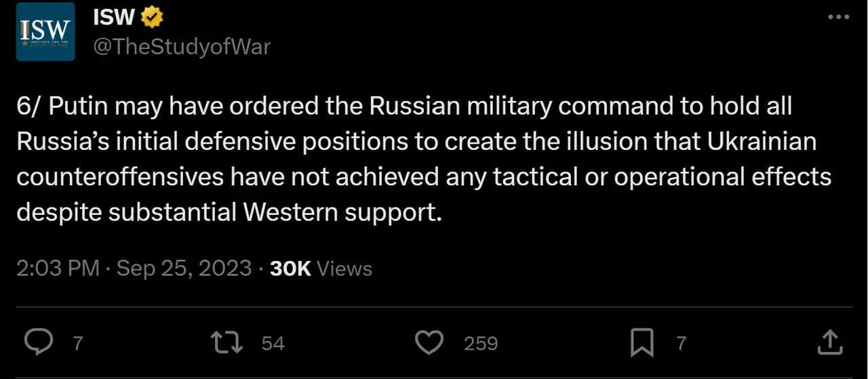Click the 'Views' label

coord(344,268)
